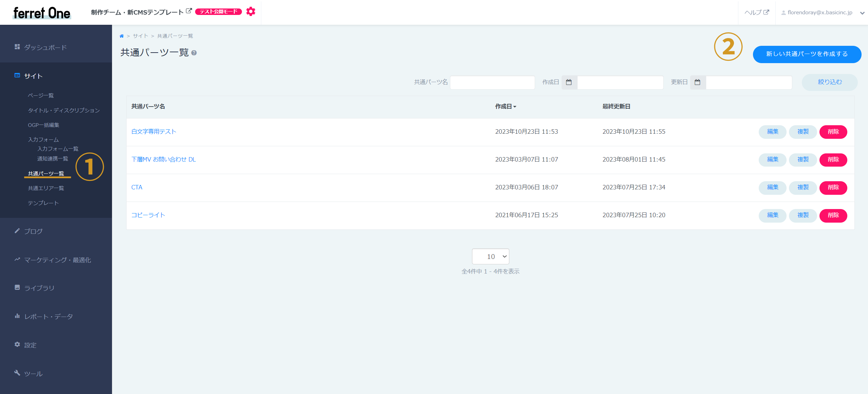Duplicate the コピーライト part
Screen dimensions: 868x394
click(803, 215)
